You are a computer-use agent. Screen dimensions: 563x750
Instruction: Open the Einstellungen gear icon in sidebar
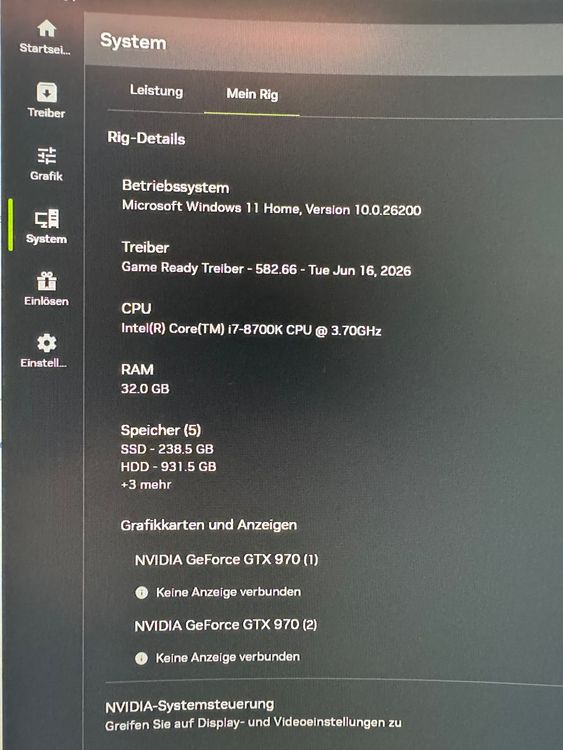(x=46, y=343)
